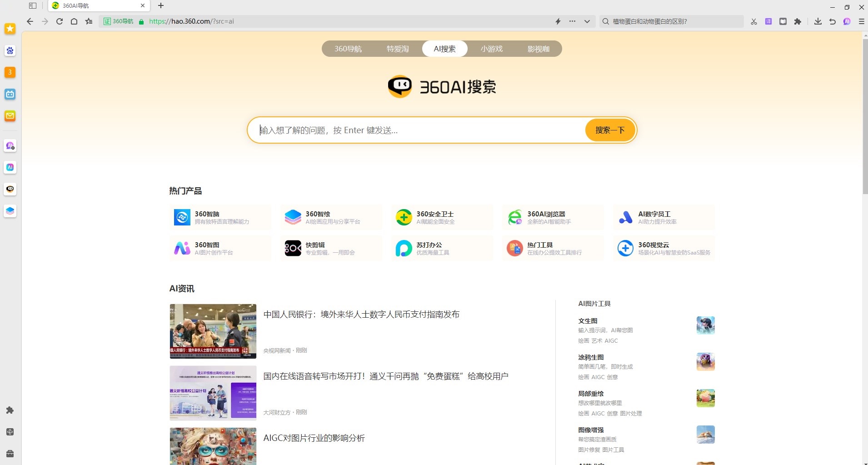Click inside the AI search input box
868x465 pixels.
[x=409, y=130]
